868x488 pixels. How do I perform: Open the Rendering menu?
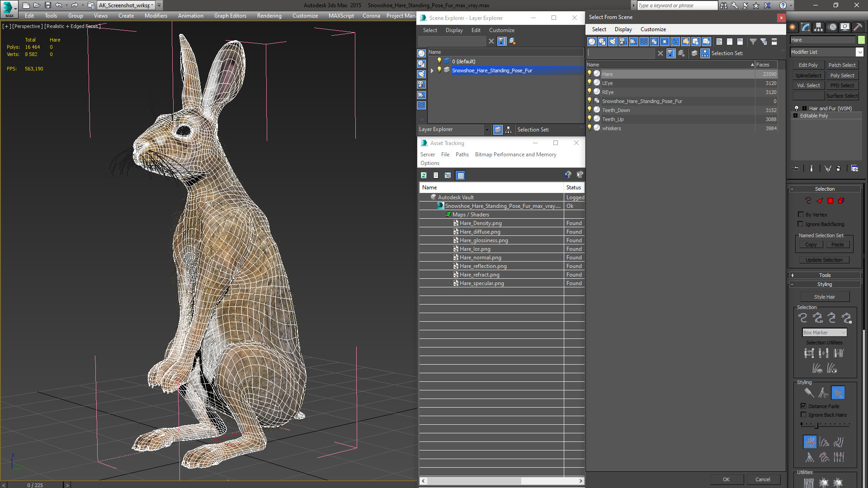(269, 16)
